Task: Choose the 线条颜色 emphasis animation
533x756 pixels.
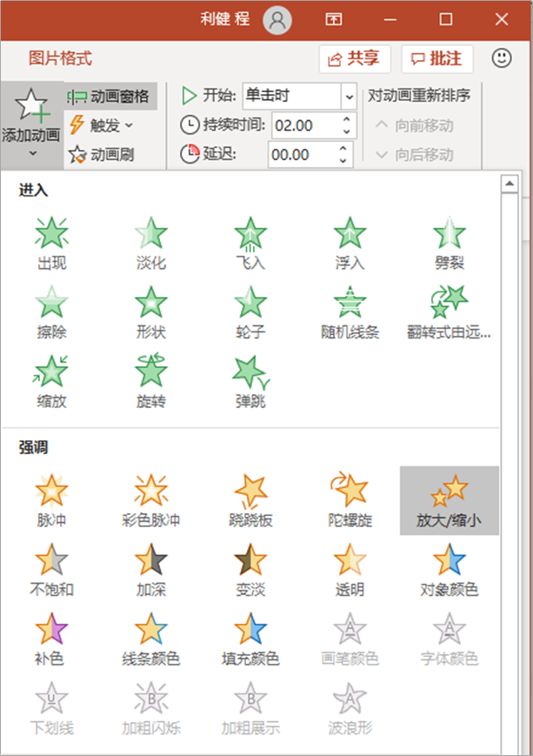Action: coord(150,639)
